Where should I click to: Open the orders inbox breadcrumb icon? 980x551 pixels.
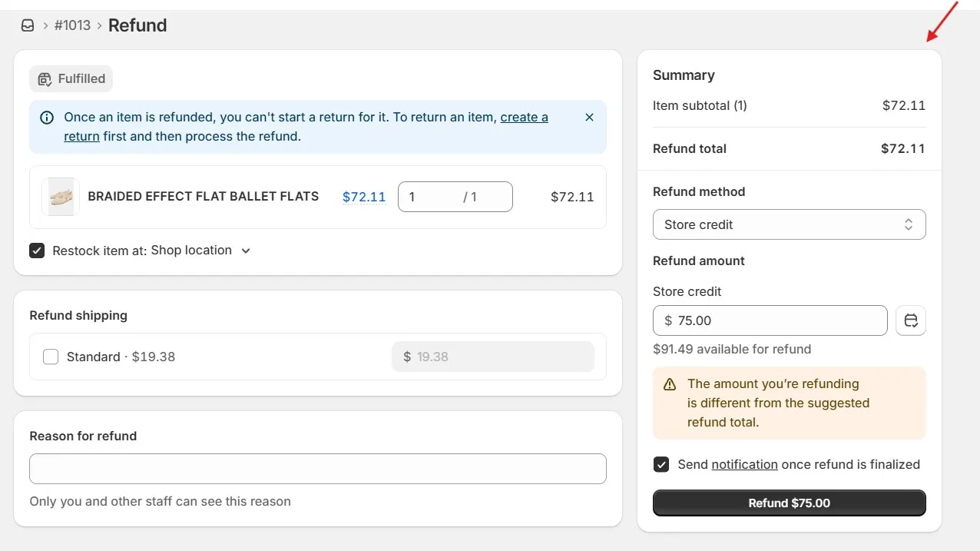[28, 25]
